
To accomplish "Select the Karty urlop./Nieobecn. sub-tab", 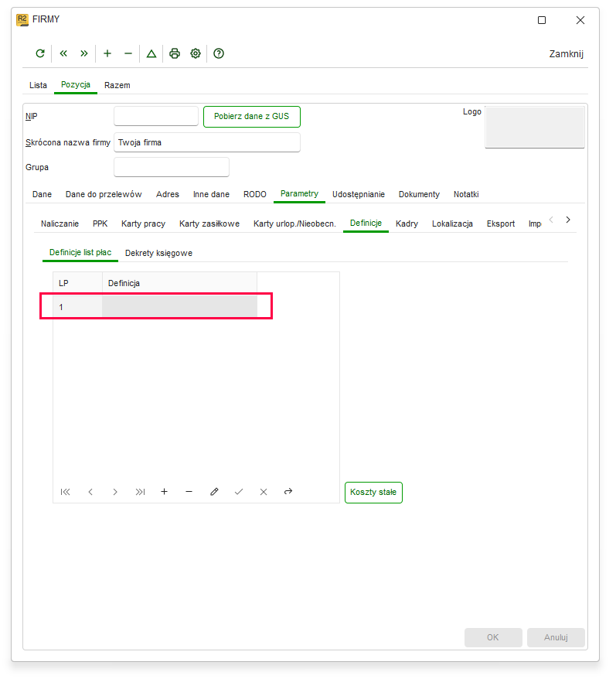I will [294, 223].
